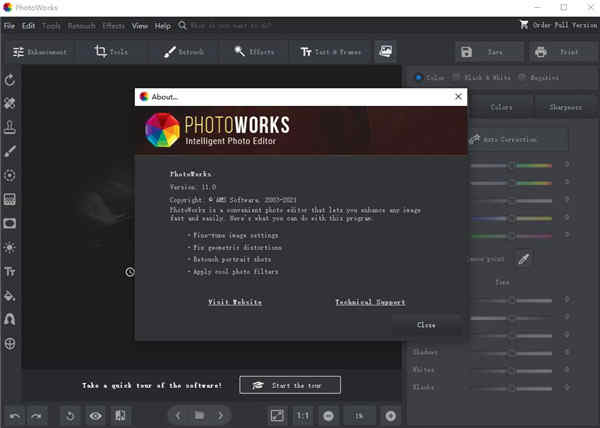600x428 pixels.
Task: Select the Color radio button
Action: (x=419, y=77)
